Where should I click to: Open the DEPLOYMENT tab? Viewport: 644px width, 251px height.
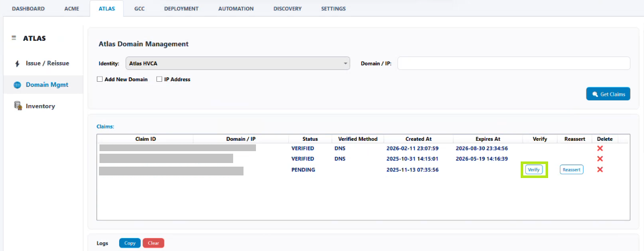181,9
